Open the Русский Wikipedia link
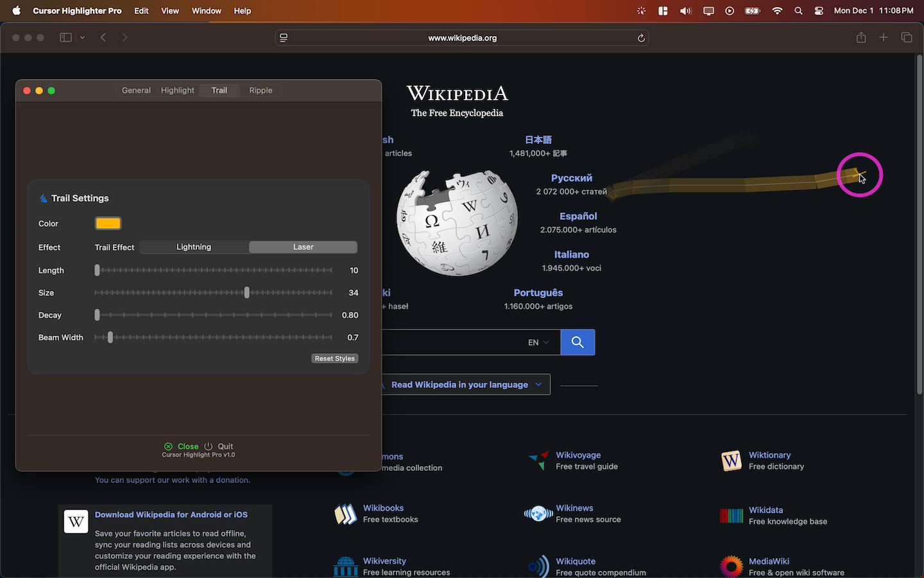Screen dimensions: 924x578 pos(572,178)
